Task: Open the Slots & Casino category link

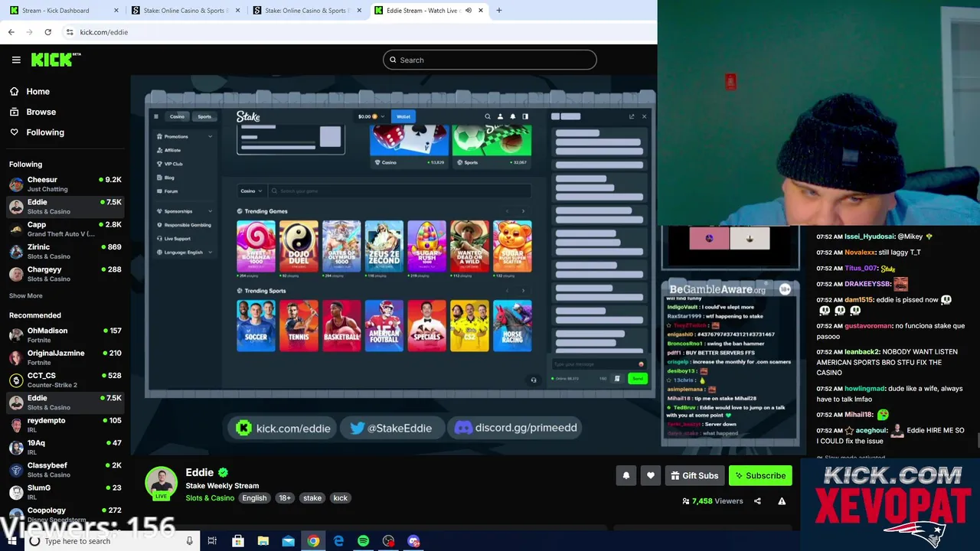Action: point(210,498)
